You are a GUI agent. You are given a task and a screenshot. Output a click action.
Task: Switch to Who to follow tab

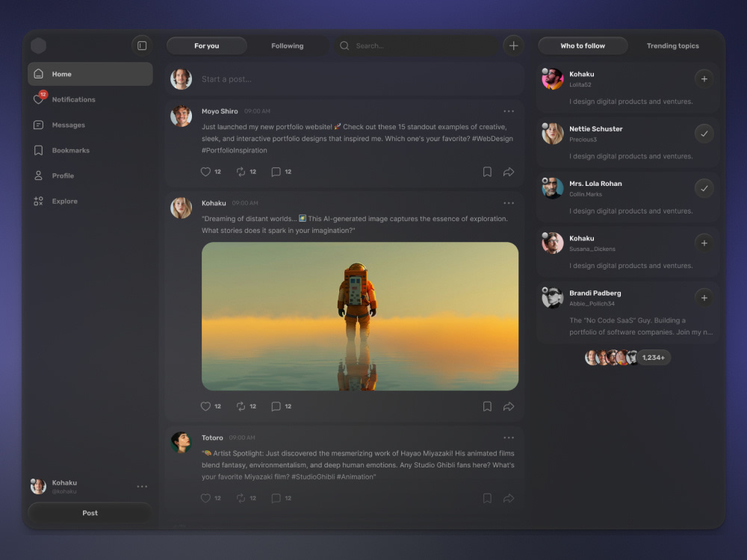tap(583, 46)
